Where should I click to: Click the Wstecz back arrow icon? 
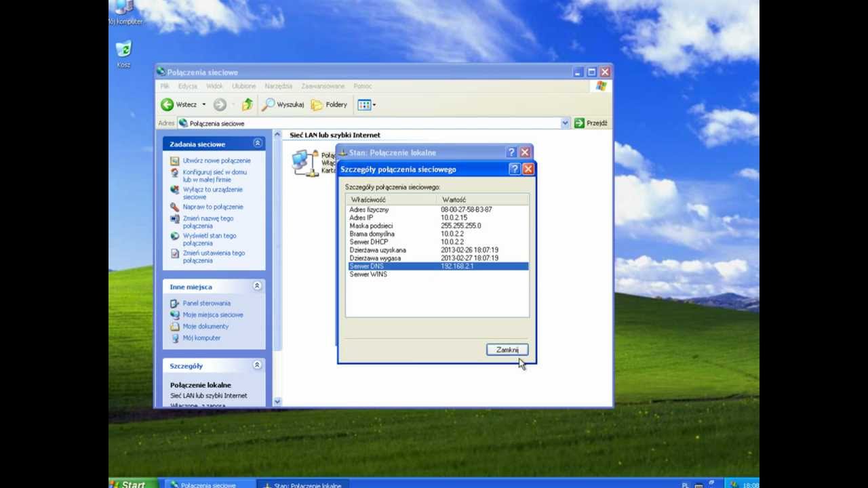pos(167,104)
